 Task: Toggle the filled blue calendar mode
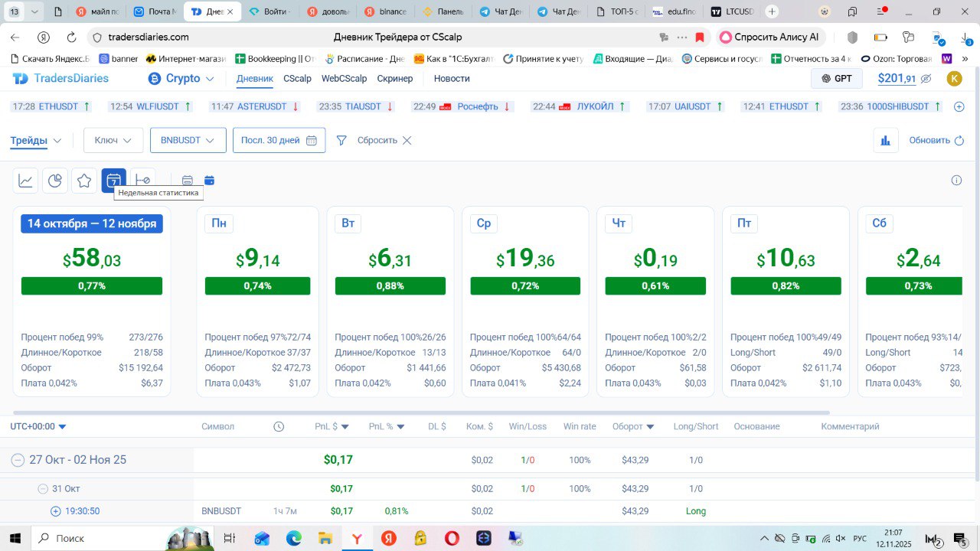tap(209, 181)
